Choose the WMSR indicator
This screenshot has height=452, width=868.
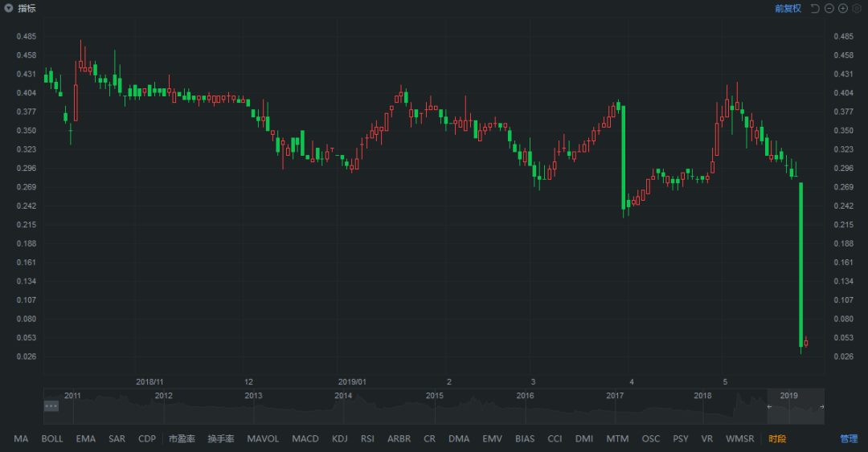click(740, 438)
